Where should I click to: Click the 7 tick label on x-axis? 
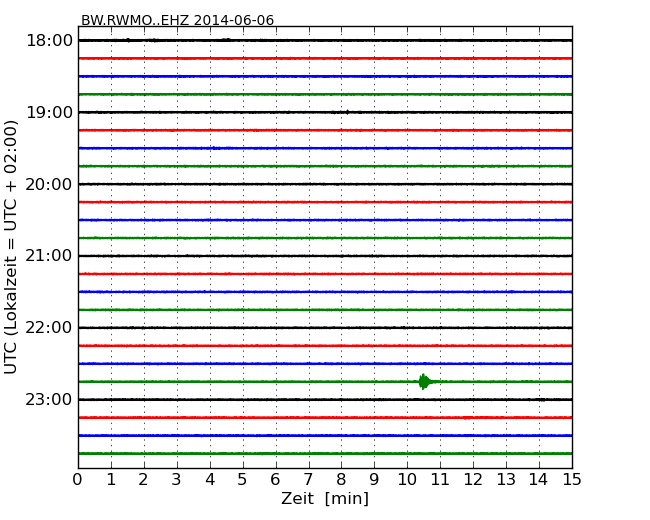[308, 480]
